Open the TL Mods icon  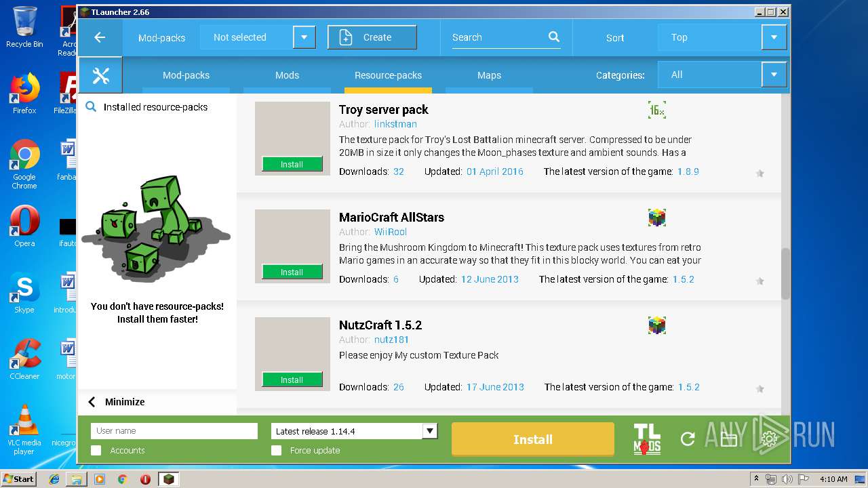(x=646, y=439)
